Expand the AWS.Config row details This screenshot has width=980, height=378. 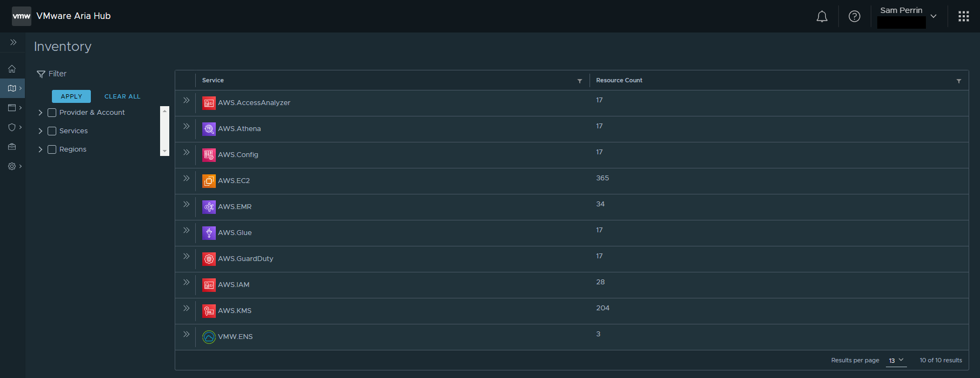186,152
